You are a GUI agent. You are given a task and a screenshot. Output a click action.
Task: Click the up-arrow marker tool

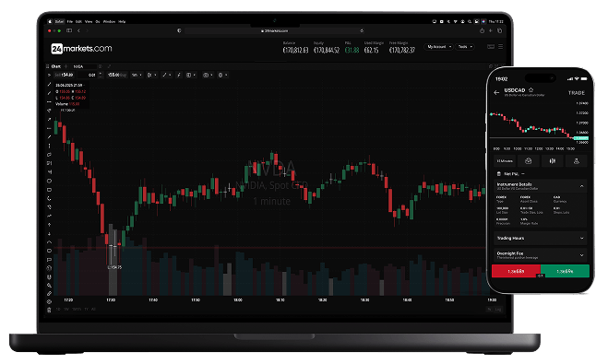[x=49, y=225]
